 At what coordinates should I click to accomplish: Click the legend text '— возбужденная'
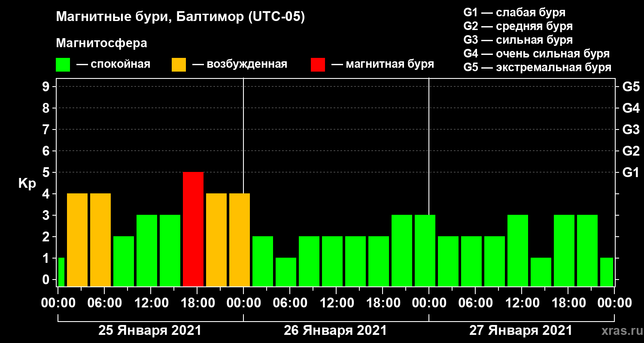240,65
